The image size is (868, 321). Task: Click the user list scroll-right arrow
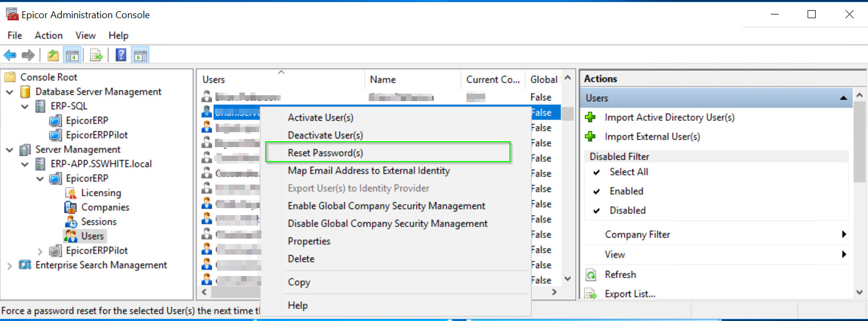coord(554,292)
